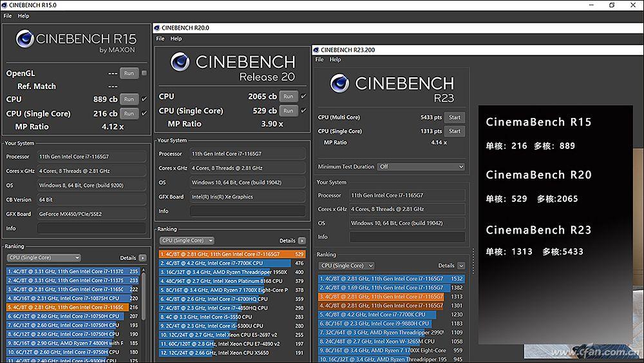Open Help menu in Cinebench R15 window
This screenshot has width=644, height=363.
(23, 15)
